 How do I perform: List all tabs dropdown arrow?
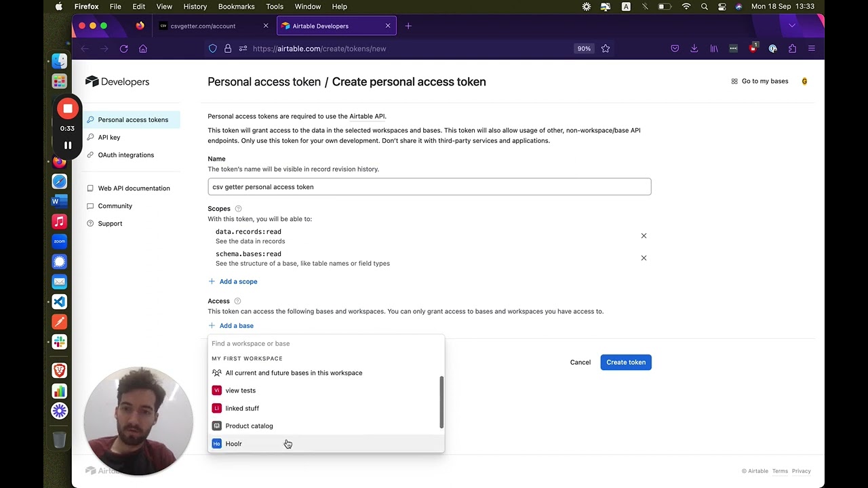pyautogui.click(x=791, y=26)
